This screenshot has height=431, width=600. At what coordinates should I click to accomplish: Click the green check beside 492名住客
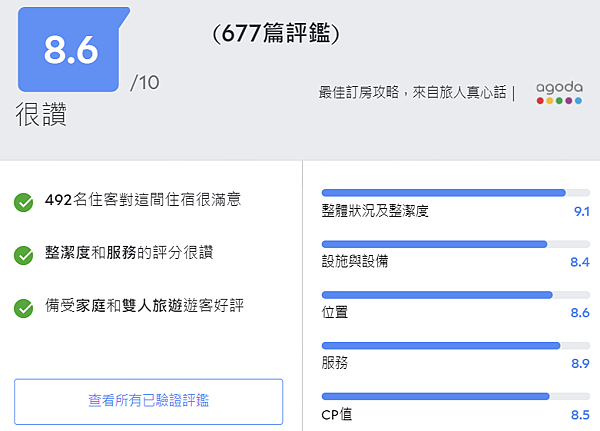point(24,203)
